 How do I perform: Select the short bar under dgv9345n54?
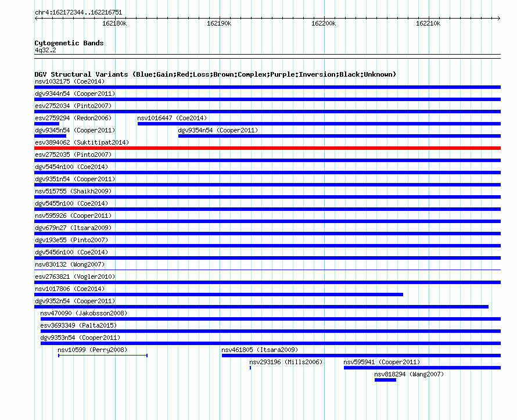(50, 136)
